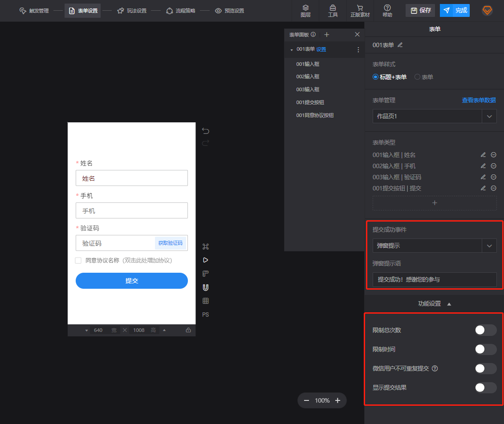Go to the 表单设置 step

pos(83,11)
